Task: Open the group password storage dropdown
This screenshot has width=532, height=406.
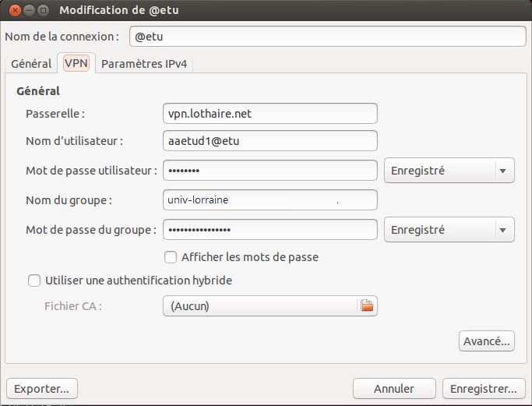Action: pos(449,230)
